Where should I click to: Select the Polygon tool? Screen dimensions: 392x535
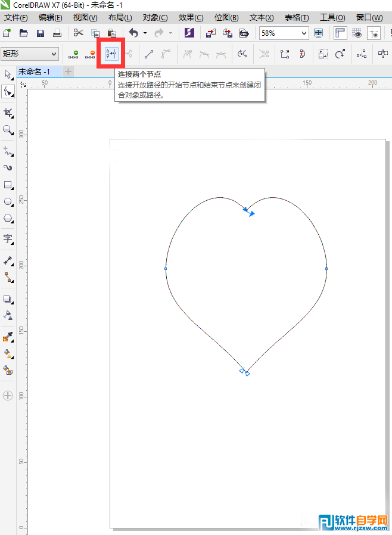[x=8, y=219]
